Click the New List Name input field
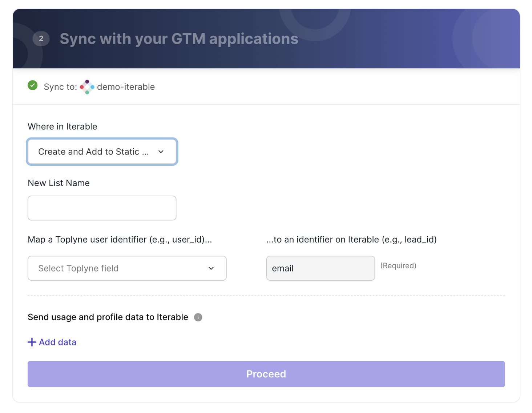This screenshot has width=532, height=413. click(x=102, y=208)
